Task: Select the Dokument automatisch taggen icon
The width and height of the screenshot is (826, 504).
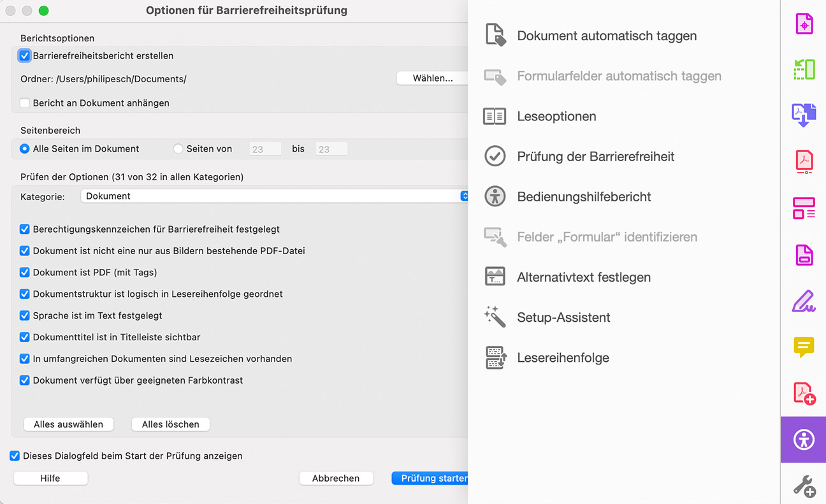Action: (x=495, y=36)
